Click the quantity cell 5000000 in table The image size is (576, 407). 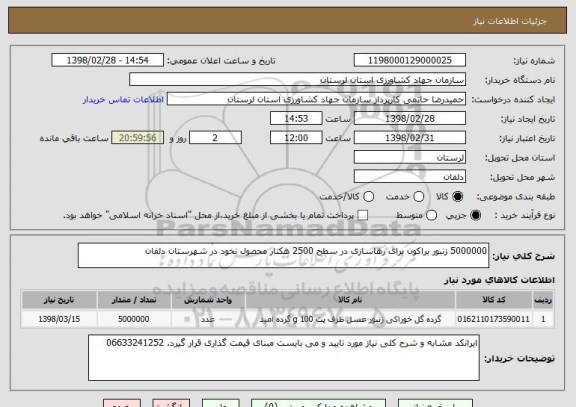(x=134, y=319)
